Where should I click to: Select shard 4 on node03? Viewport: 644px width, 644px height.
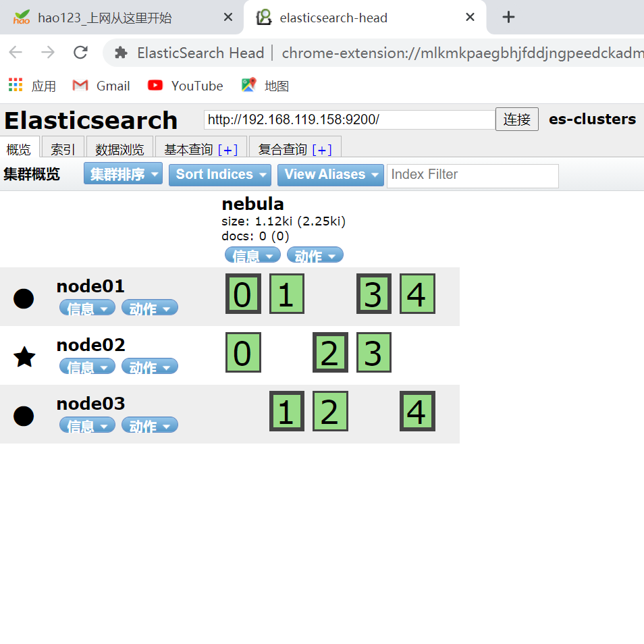[x=417, y=411]
